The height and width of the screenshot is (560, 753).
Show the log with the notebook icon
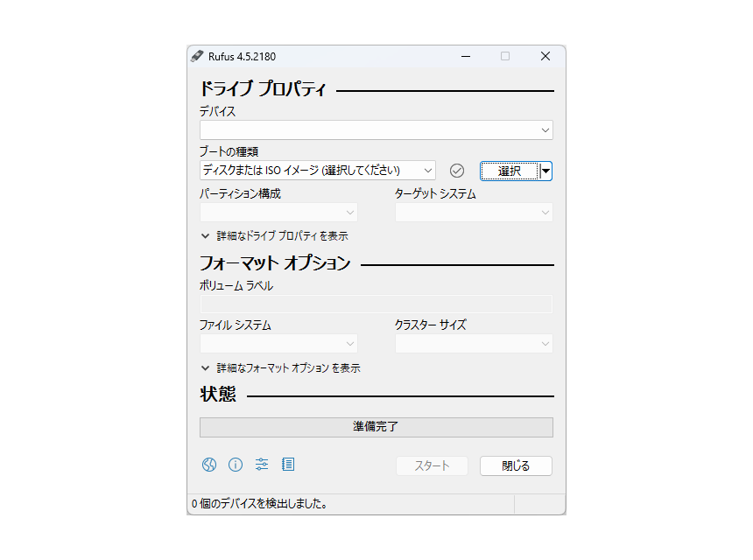click(288, 465)
